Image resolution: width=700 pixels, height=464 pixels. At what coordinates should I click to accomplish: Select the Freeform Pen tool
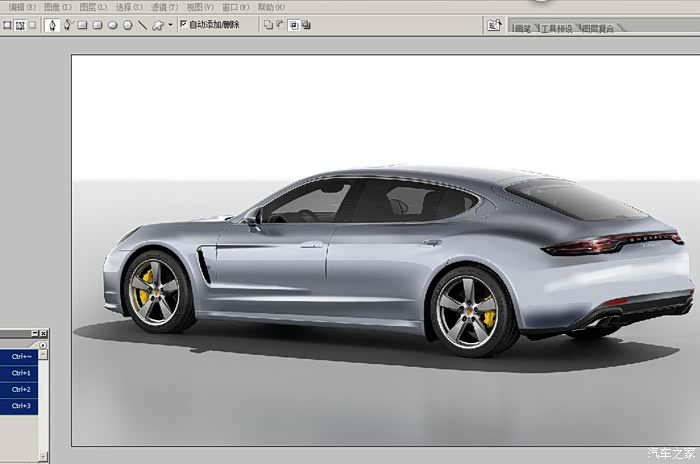point(67,25)
